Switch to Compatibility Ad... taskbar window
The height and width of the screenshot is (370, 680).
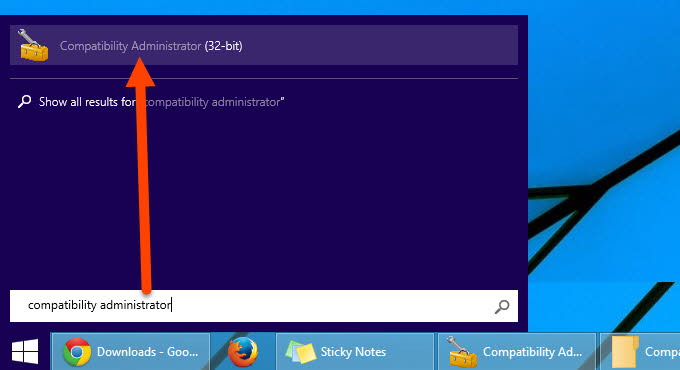(x=517, y=352)
